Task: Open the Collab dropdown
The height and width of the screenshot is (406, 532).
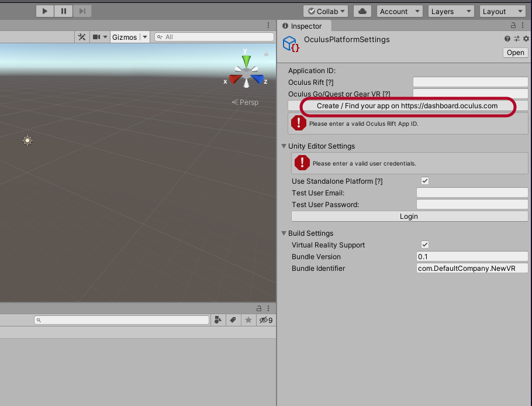Action: point(326,11)
